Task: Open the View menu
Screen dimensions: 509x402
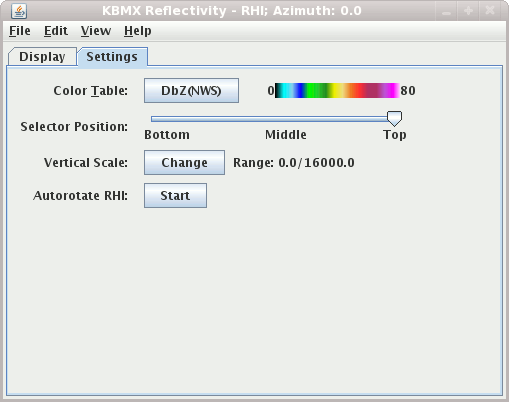Action: (96, 31)
